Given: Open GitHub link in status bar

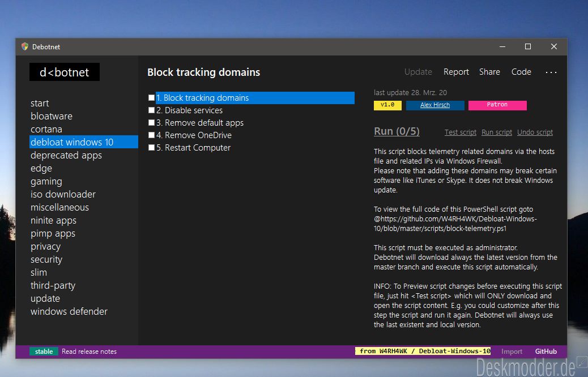Looking at the screenshot, I should point(546,352).
